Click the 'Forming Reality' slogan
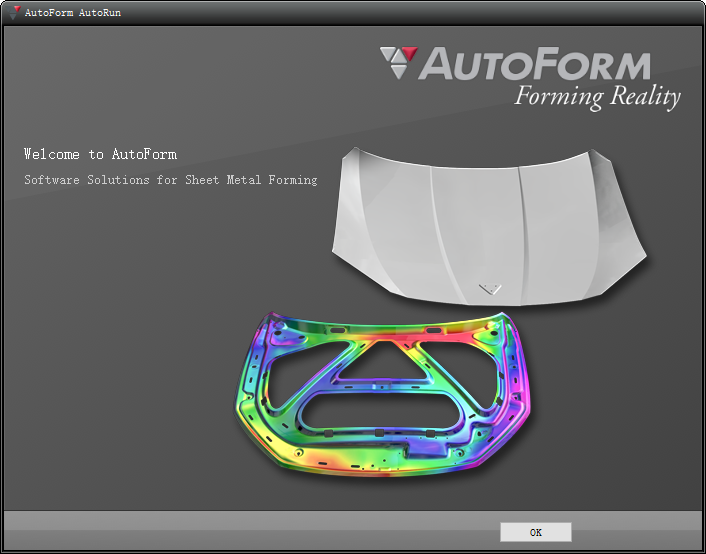The height and width of the screenshot is (554, 706). tap(597, 97)
